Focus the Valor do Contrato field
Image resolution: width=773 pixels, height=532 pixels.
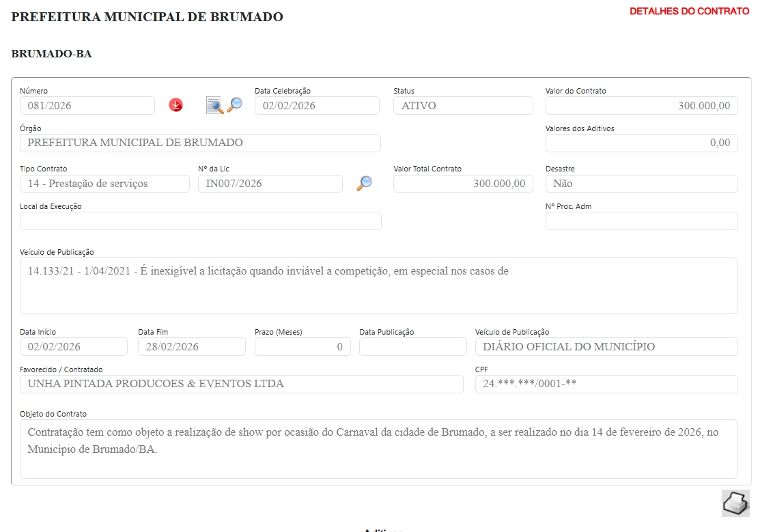click(641, 106)
